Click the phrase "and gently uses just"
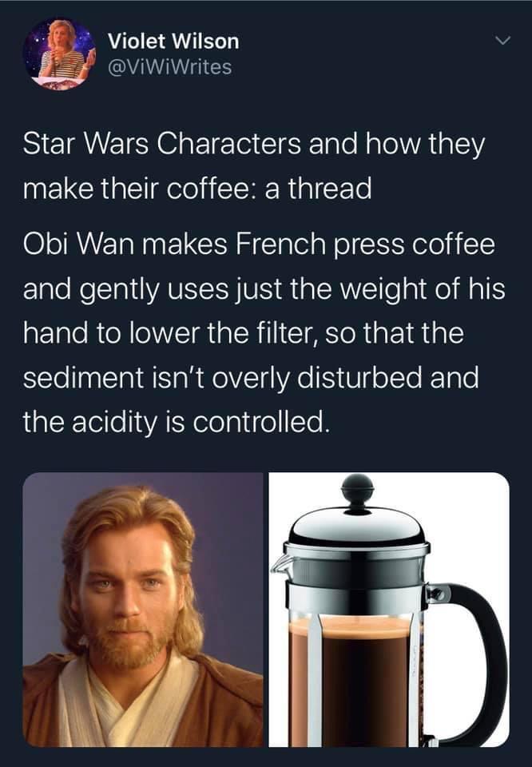The image size is (532, 767). click(153, 288)
